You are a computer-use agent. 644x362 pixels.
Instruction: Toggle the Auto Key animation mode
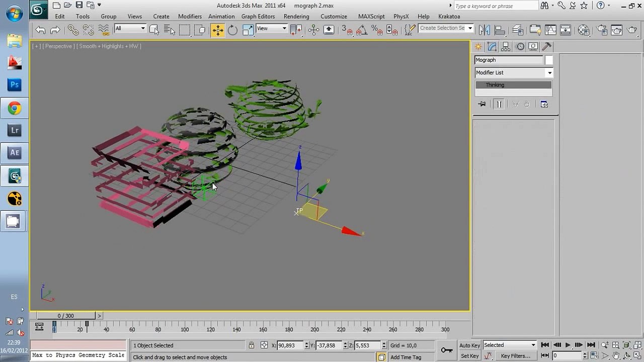pyautogui.click(x=469, y=345)
